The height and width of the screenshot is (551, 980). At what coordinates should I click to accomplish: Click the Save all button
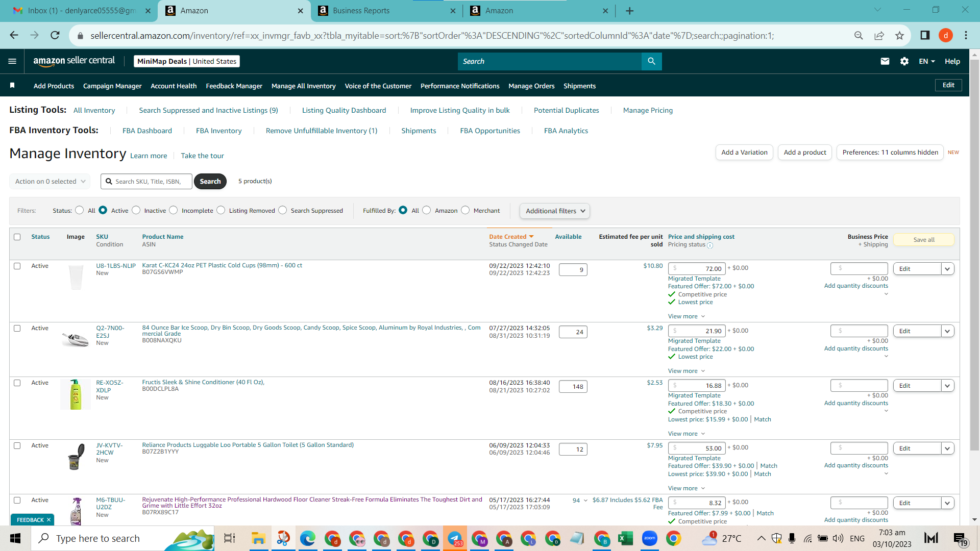click(924, 240)
